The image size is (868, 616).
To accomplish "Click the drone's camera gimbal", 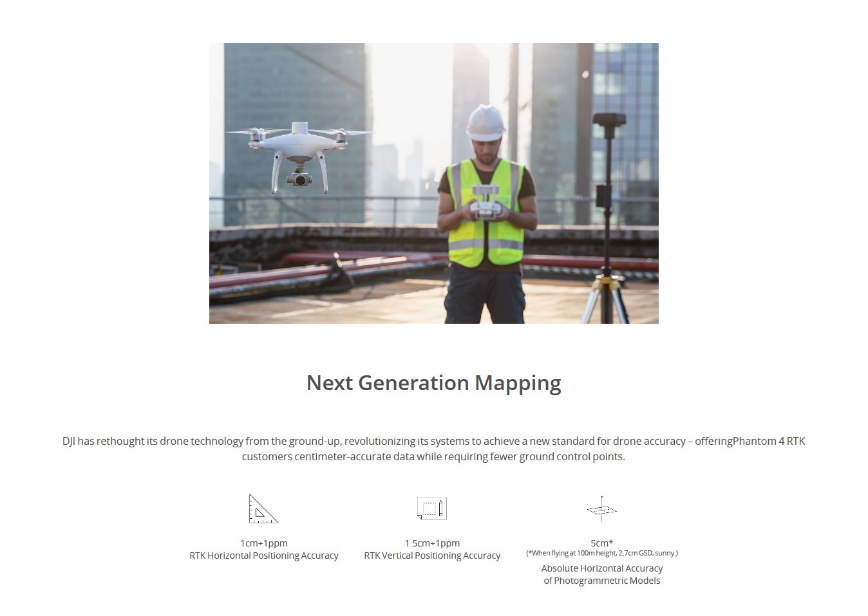I will 299,179.
